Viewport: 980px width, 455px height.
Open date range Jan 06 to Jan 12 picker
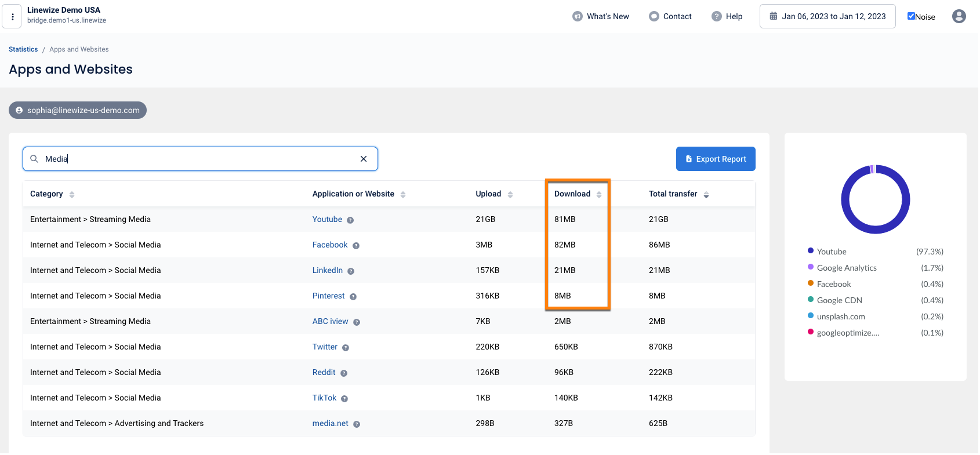click(x=827, y=16)
